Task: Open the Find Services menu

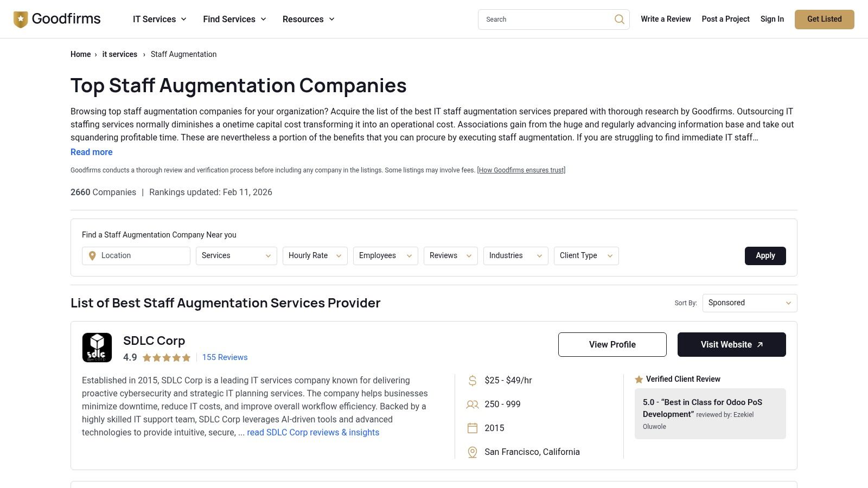Action: click(234, 20)
